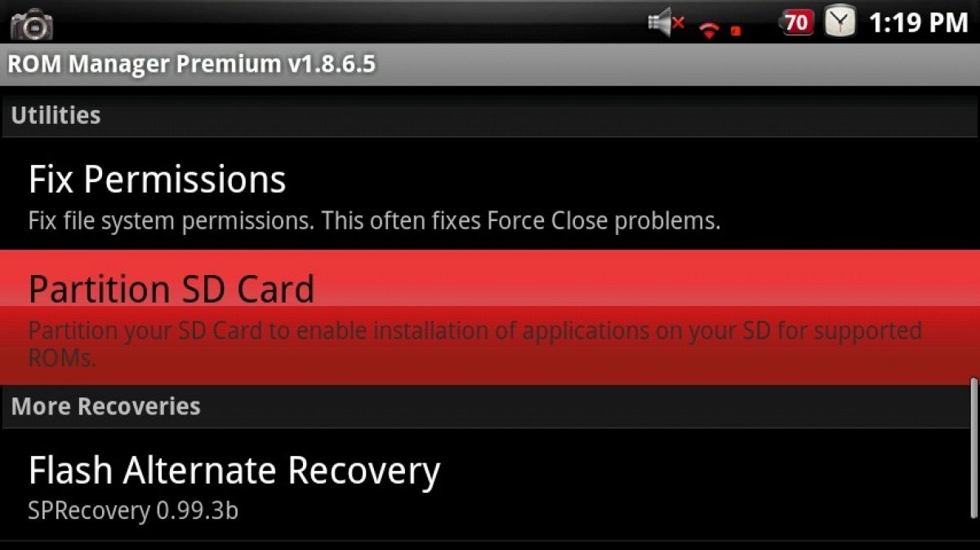Open Flash Alternate Recovery
The image size is (980, 550).
click(490, 486)
